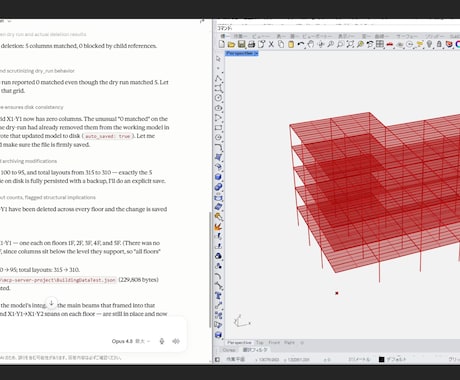The height and width of the screenshot is (380, 460).
Task: Start voice dictation with the microphone icon
Action: pos(162,341)
